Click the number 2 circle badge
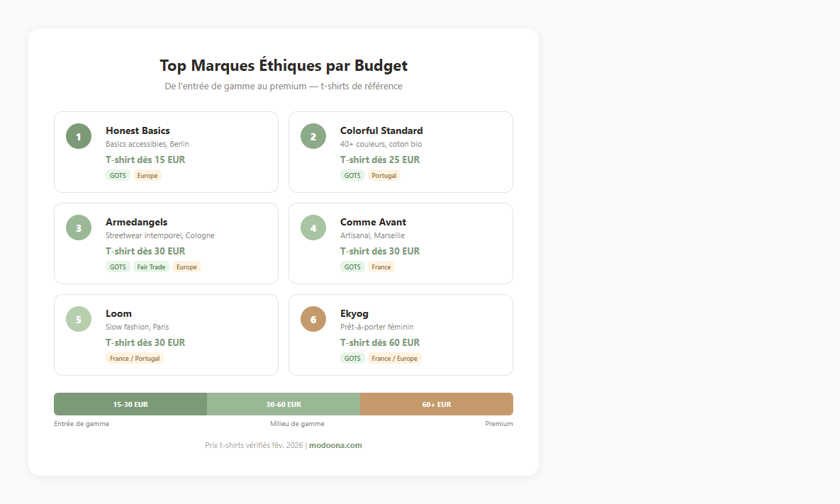Image resolution: width=840 pixels, height=504 pixels. click(x=313, y=136)
